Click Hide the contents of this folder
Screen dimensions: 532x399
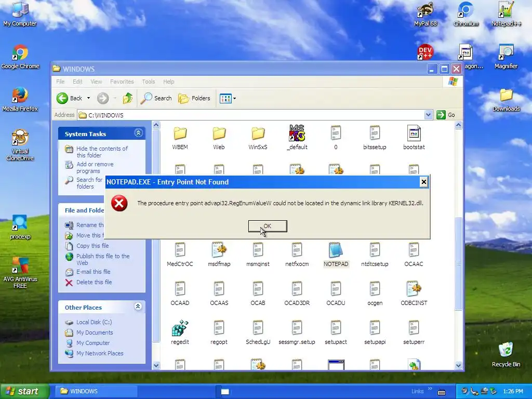tap(102, 152)
